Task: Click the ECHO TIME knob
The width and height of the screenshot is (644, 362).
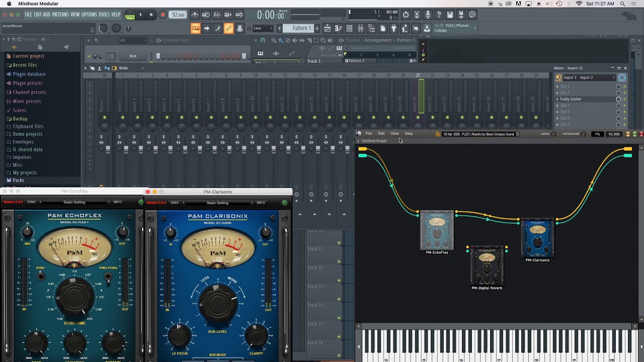Action: tap(74, 297)
